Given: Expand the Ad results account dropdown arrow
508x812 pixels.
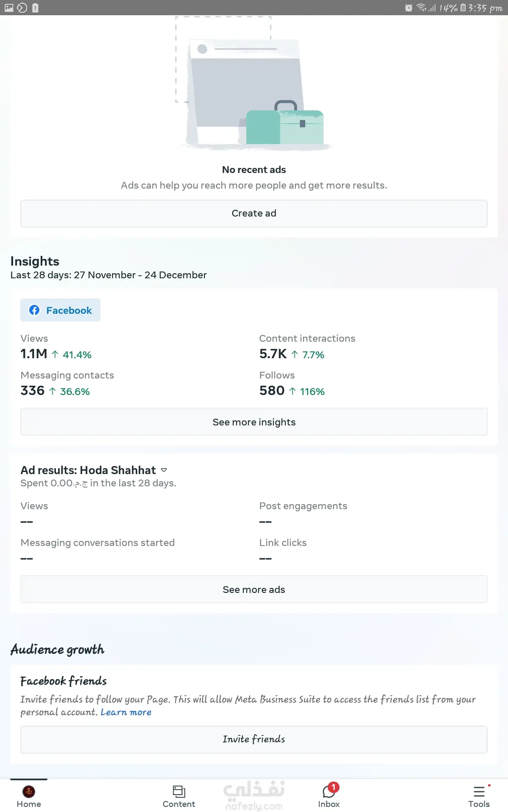Looking at the screenshot, I should click(x=164, y=470).
